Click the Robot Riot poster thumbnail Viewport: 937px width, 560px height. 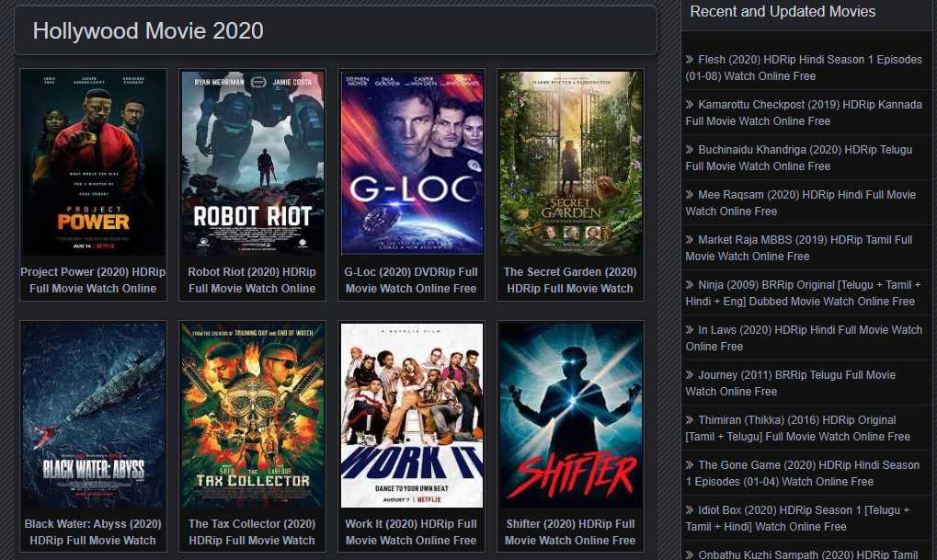click(252, 164)
